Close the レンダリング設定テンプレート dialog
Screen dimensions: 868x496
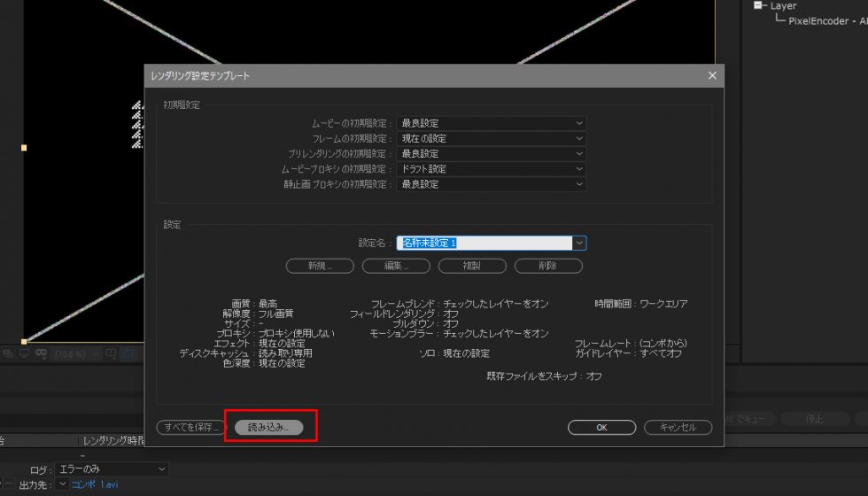pyautogui.click(x=712, y=75)
